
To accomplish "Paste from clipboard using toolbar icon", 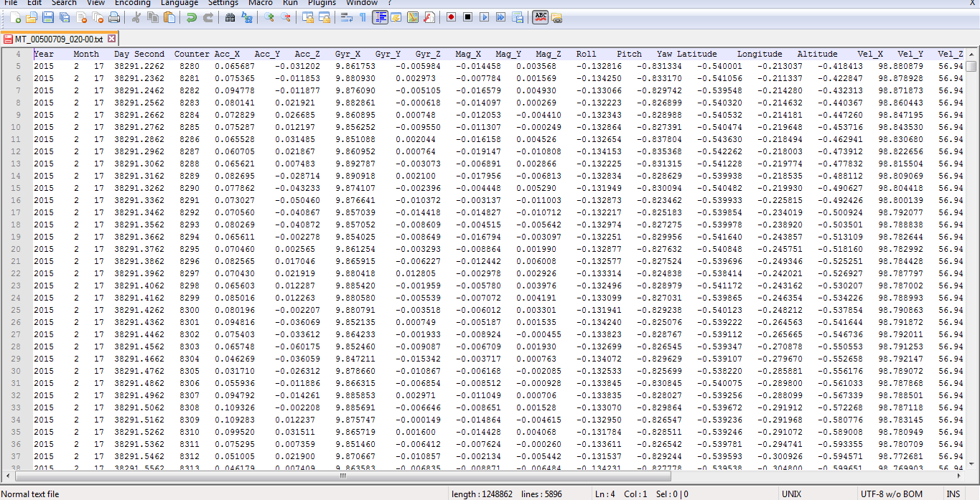I will (x=169, y=17).
